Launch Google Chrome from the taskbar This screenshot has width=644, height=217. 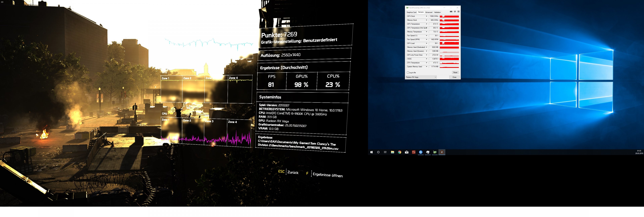[x=399, y=152]
